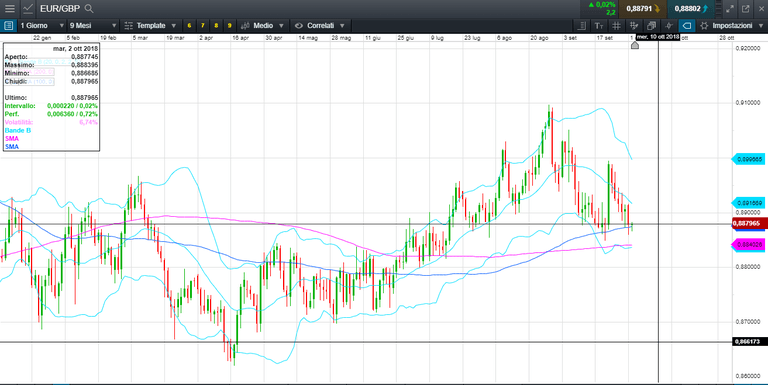The image size is (768, 385).
Task: Toggle the crosshair cursor button
Action: [669, 25]
